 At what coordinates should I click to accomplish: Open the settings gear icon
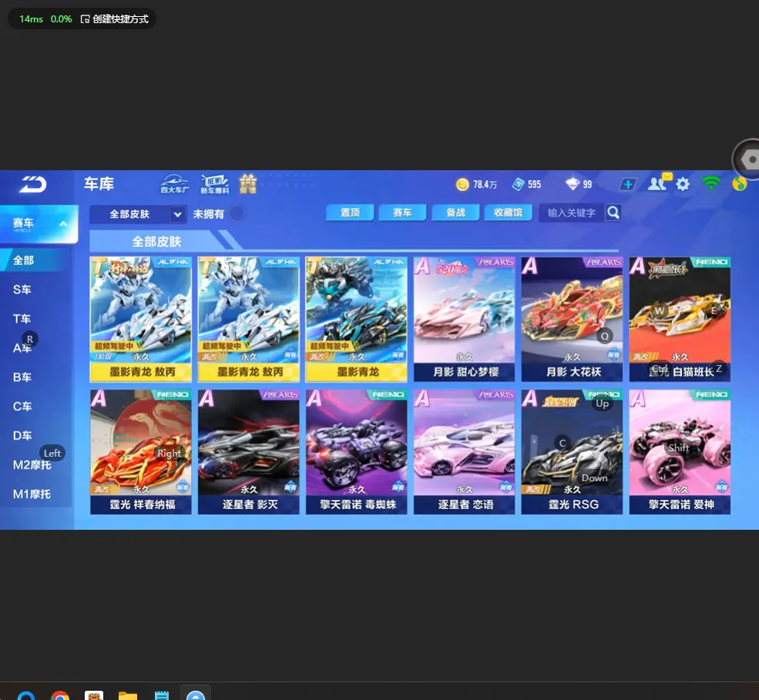[x=683, y=184]
